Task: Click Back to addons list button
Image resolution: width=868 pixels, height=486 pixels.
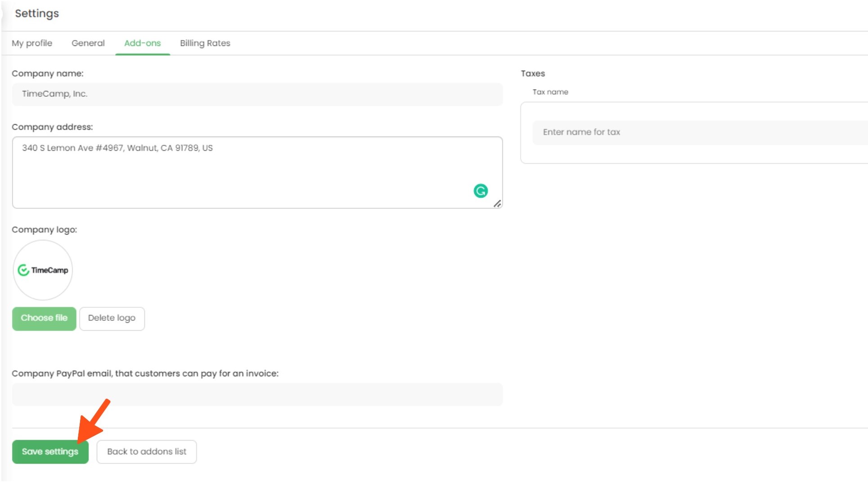Action: (146, 451)
